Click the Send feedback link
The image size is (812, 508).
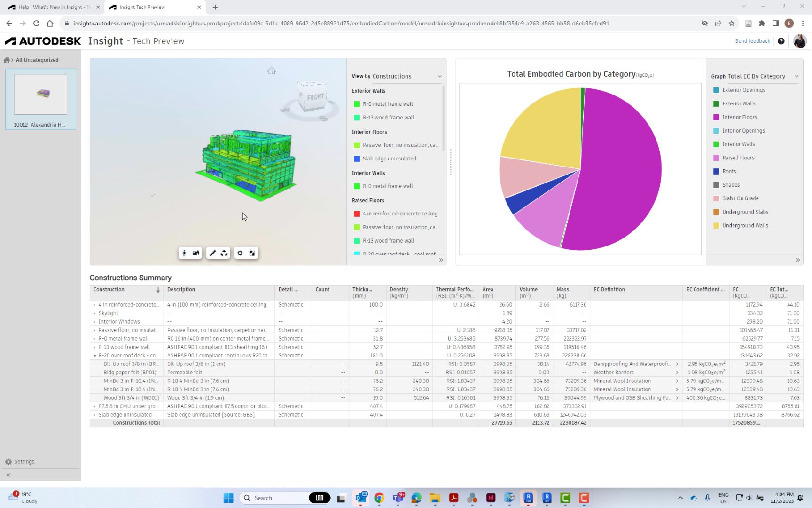[752, 41]
